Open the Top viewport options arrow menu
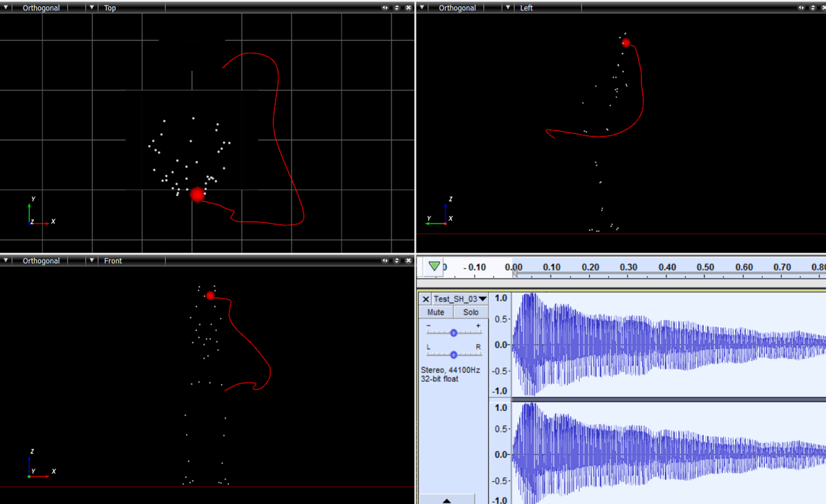Viewport: 826px width, 504px height. 6,8
